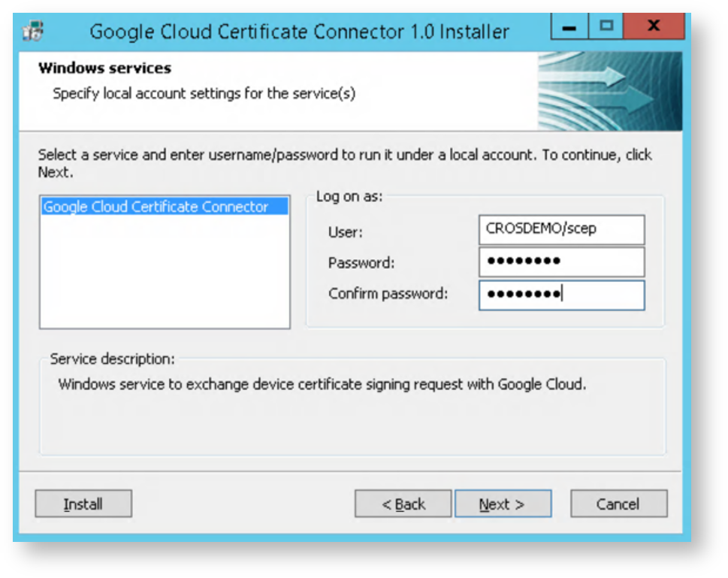Close the installer with the red X
The image size is (728, 578).
652,26
